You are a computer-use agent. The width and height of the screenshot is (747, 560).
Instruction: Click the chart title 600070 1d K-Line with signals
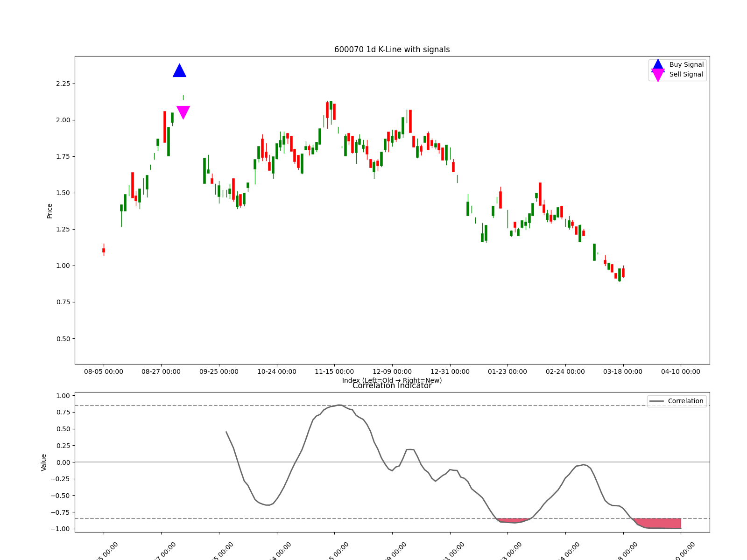[392, 49]
